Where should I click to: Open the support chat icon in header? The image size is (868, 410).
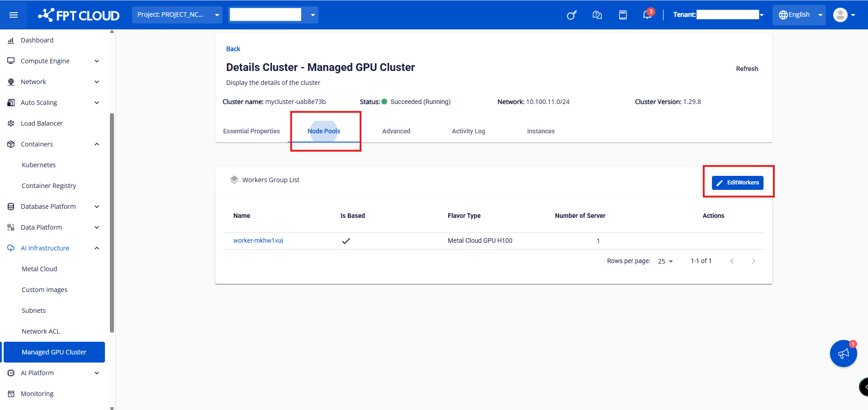pyautogui.click(x=597, y=15)
